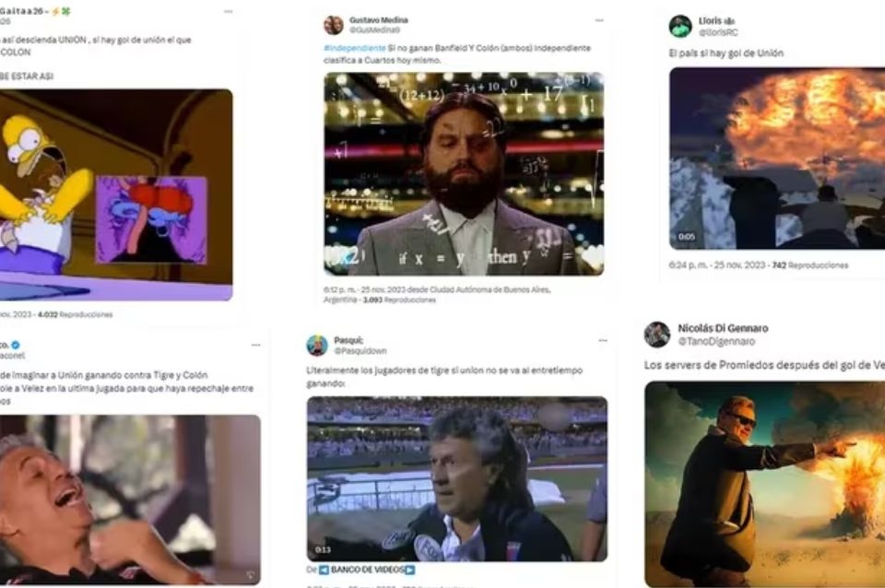The width and height of the screenshot is (885, 588).
Task: Open the Gustavo Medina display name link
Action: click(378, 20)
